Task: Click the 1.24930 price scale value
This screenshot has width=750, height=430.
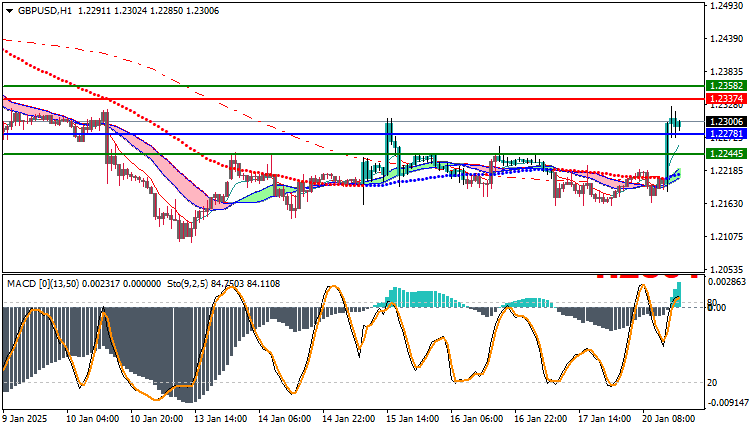Action: (x=727, y=6)
